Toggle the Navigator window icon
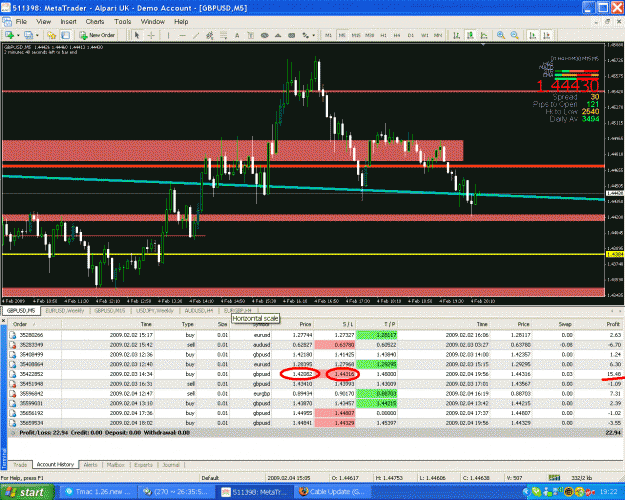This screenshot has width=625, height=500. tap(65, 35)
